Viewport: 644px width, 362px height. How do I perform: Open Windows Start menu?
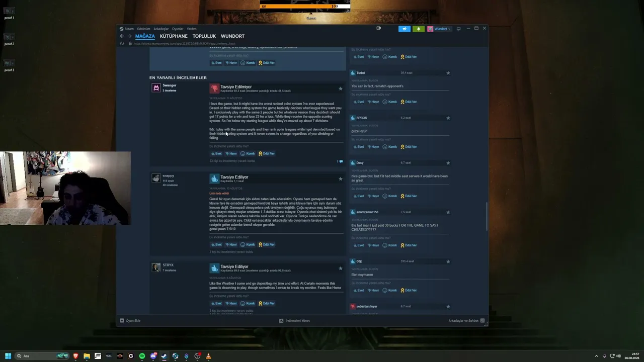click(x=8, y=356)
